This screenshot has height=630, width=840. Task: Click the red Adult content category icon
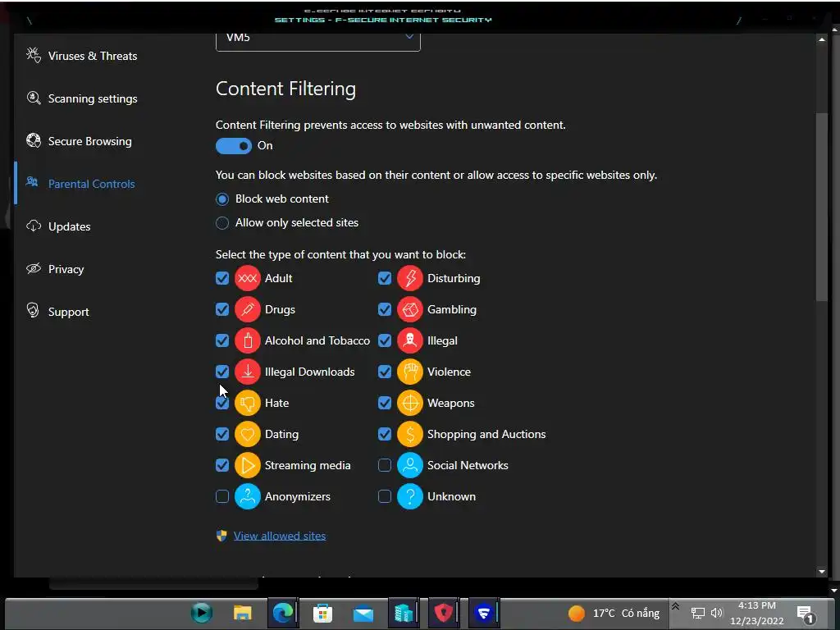coord(248,279)
